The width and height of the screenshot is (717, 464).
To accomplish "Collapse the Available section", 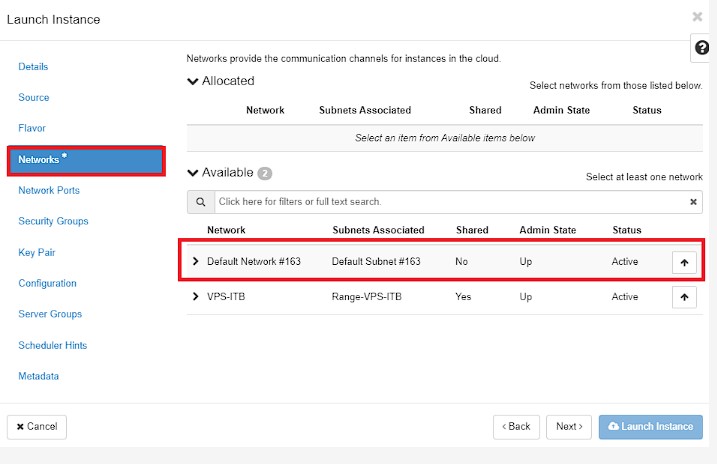I will (x=193, y=173).
